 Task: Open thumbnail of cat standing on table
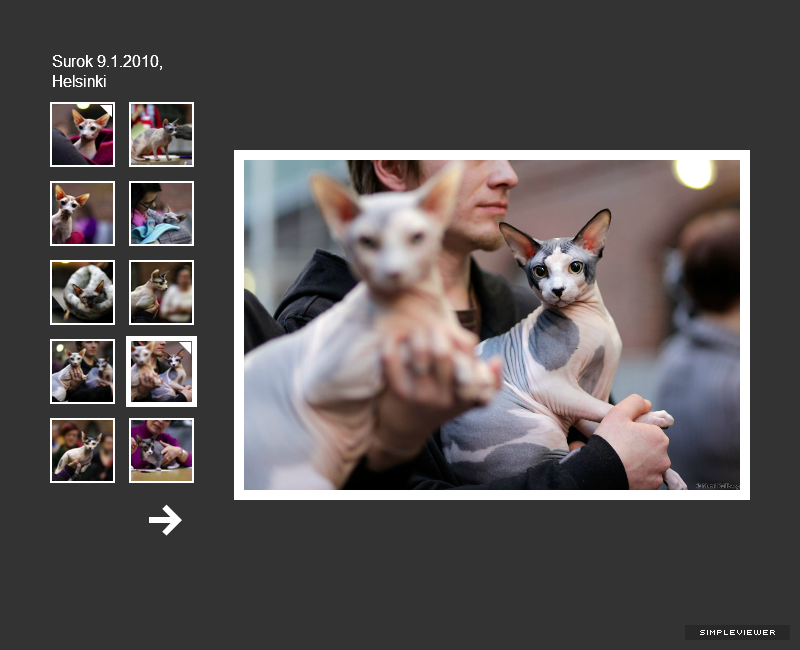[x=161, y=134]
